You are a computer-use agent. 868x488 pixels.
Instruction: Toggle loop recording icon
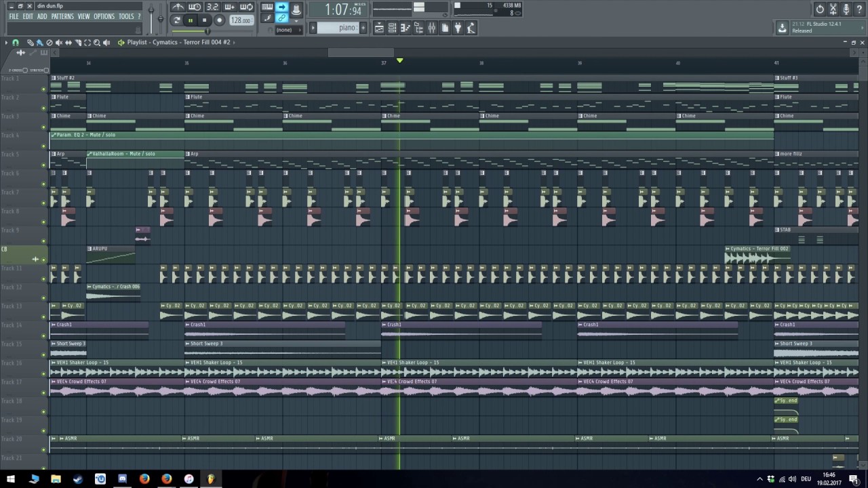(246, 7)
